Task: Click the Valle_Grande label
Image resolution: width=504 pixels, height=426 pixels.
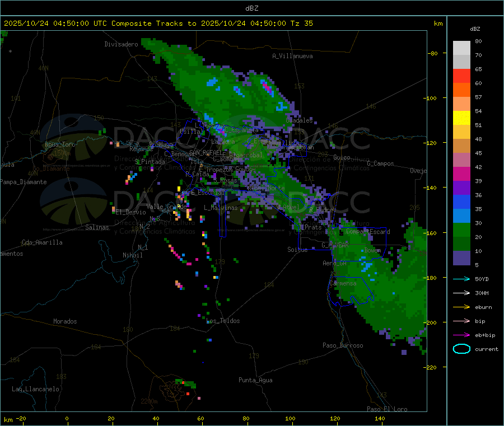Action: [x=166, y=207]
